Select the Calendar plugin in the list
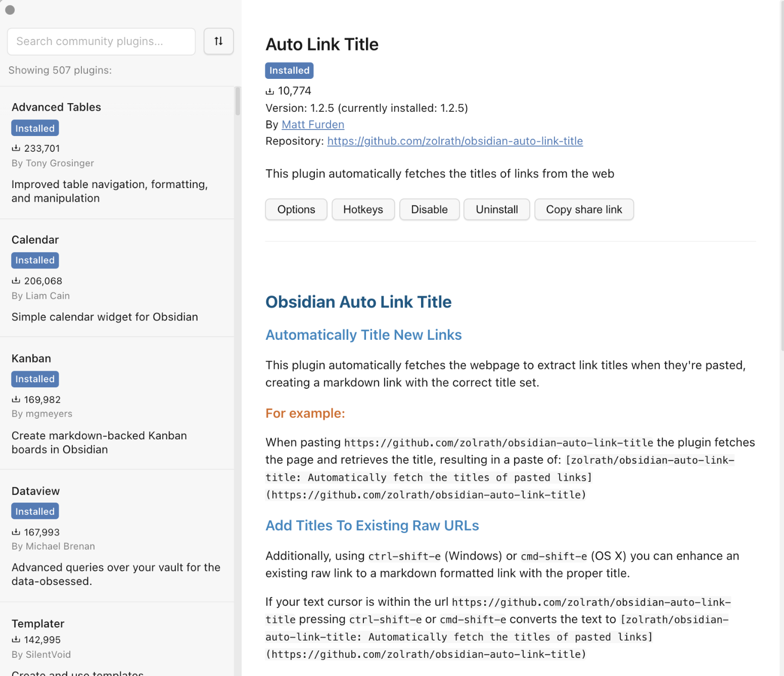Image resolution: width=784 pixels, height=676 pixels. coord(35,240)
